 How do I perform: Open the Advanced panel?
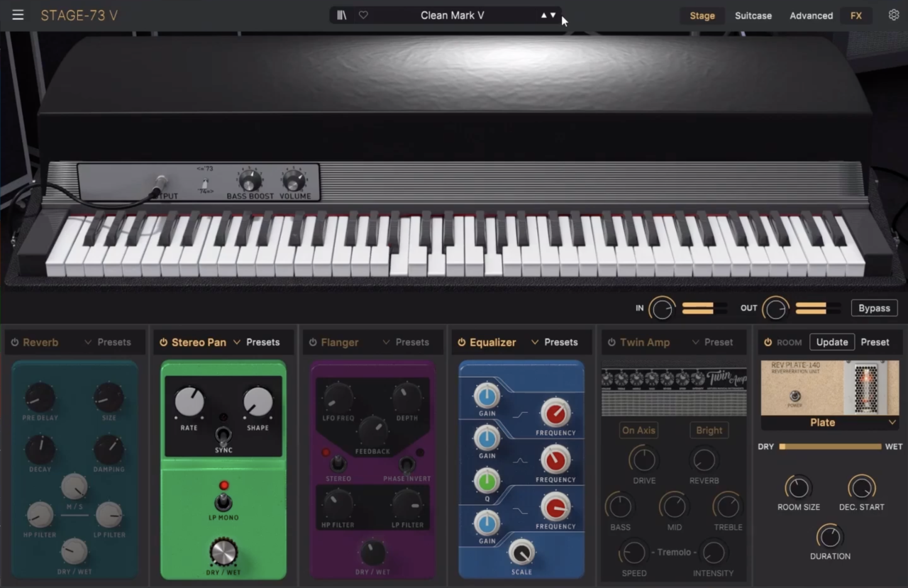[x=812, y=16]
